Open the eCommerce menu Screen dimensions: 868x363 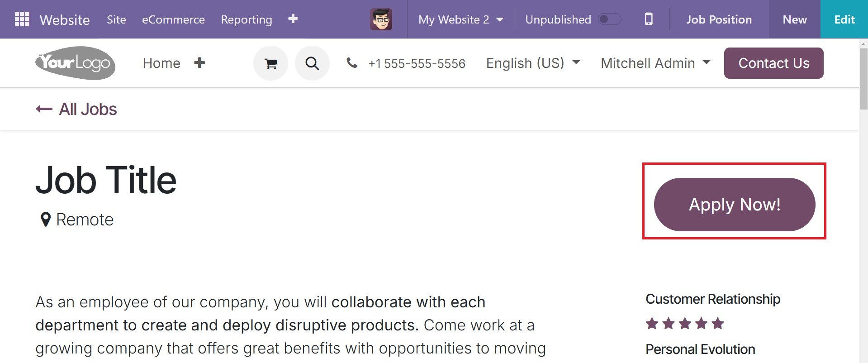173,19
